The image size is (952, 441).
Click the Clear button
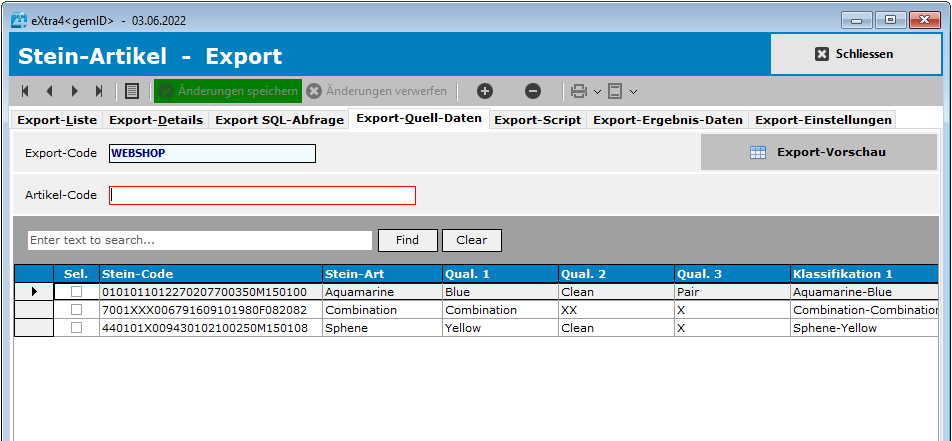click(x=472, y=240)
